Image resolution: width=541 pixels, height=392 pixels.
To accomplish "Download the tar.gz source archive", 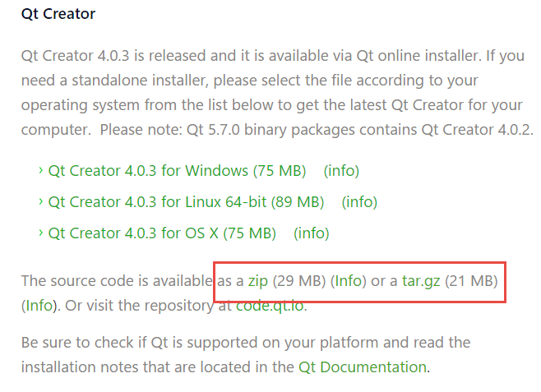I will coord(421,281).
